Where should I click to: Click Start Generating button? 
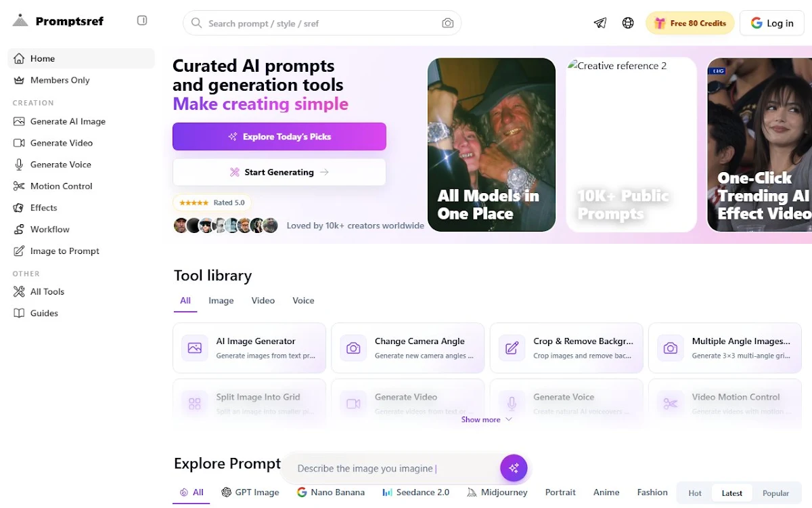point(279,172)
